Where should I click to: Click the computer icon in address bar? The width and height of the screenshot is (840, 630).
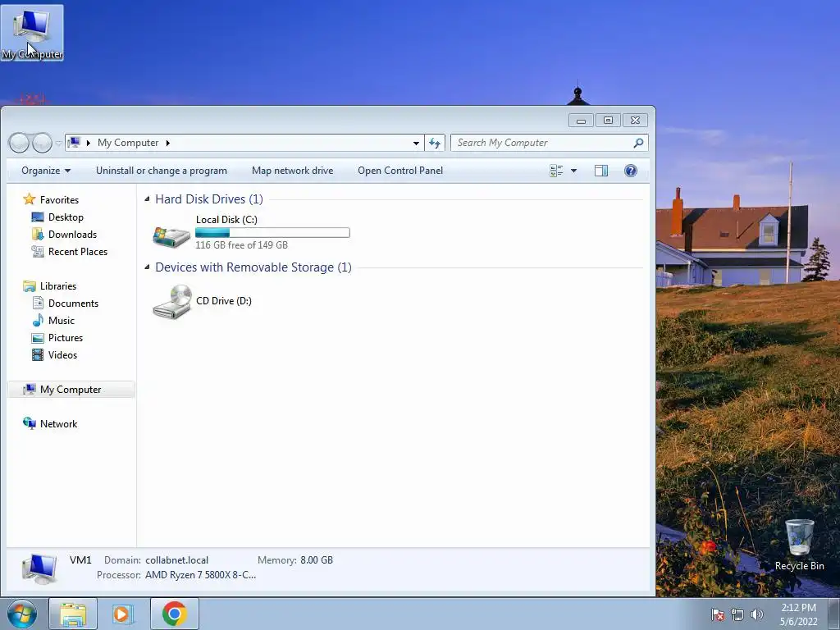74,143
